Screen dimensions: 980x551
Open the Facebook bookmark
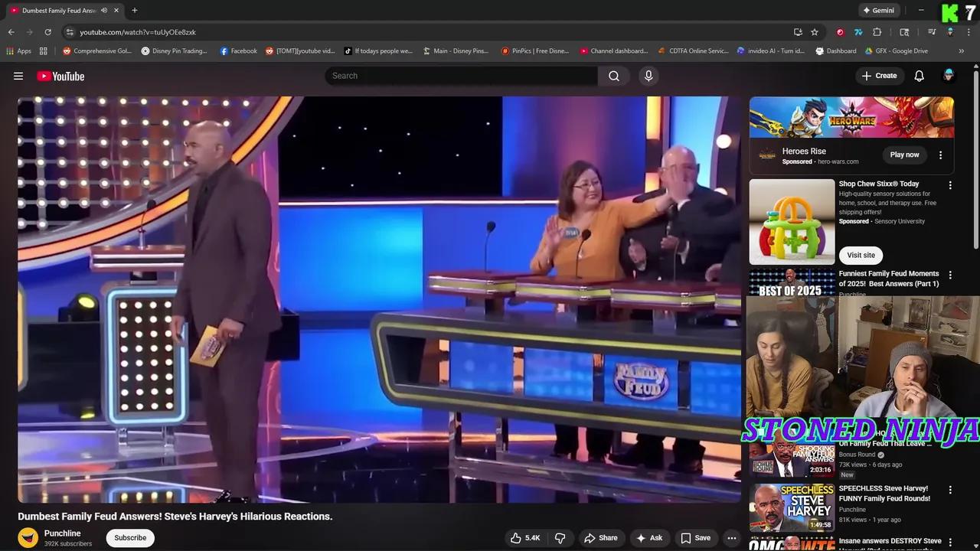point(238,51)
